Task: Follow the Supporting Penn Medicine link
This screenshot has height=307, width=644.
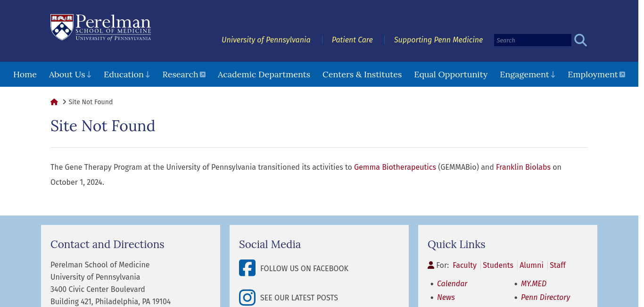Action: [x=438, y=40]
